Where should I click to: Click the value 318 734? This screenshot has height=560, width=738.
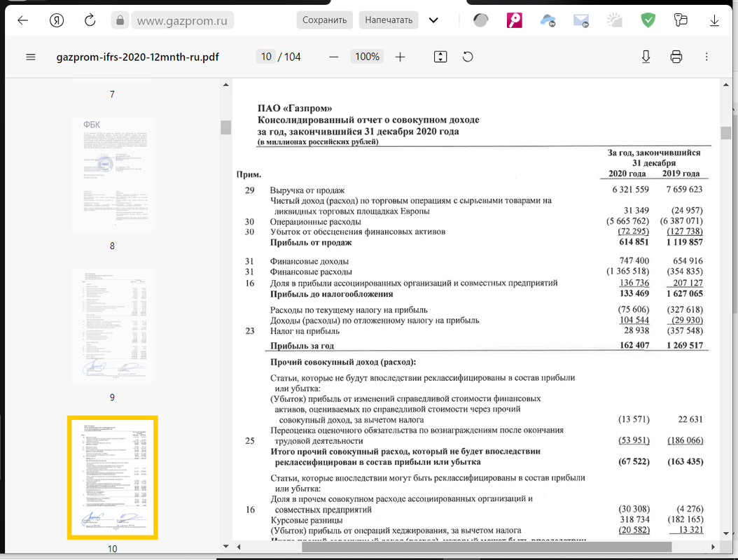635,519
